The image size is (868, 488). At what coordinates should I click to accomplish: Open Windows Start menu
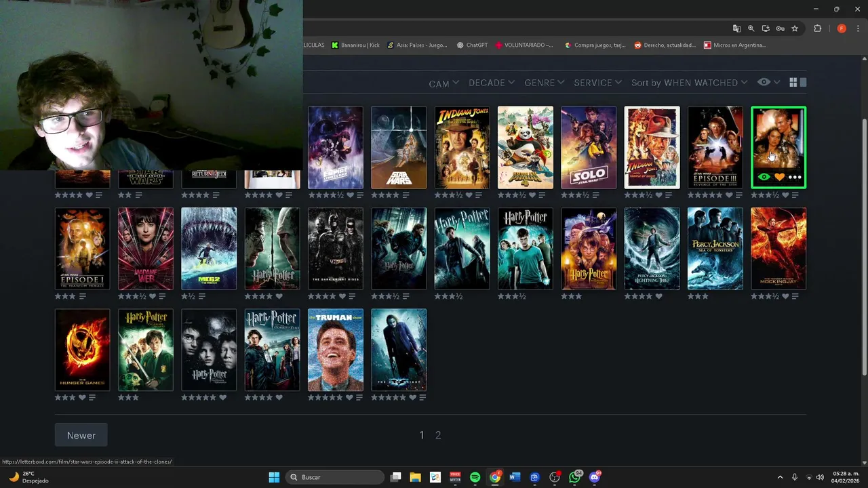274,477
